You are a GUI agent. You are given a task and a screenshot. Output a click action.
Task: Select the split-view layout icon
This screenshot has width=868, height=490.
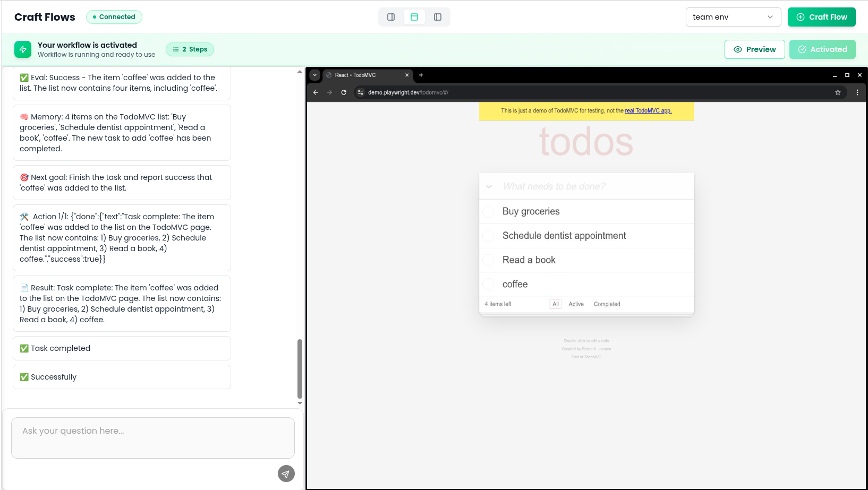[414, 16]
